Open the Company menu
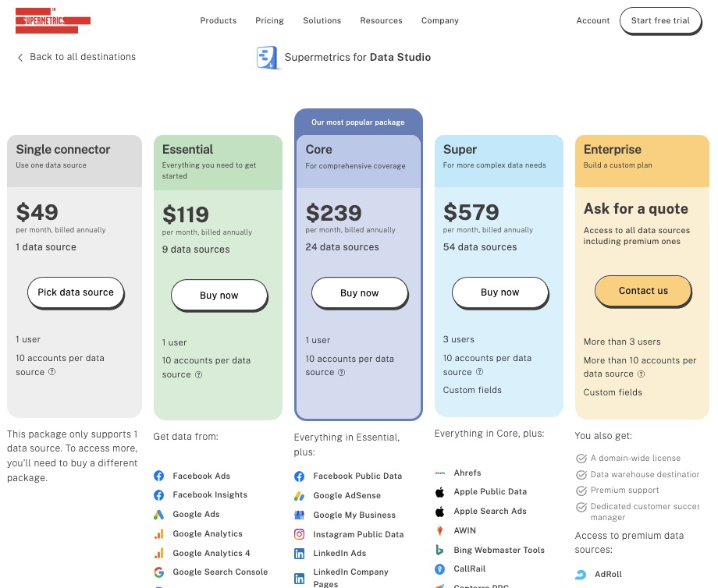The width and height of the screenshot is (718, 588). click(440, 20)
